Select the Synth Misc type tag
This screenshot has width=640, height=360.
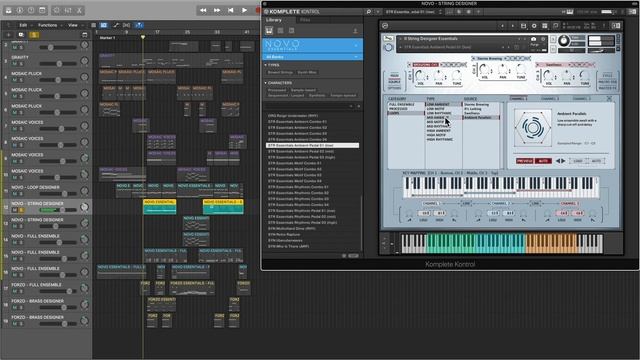307,72
